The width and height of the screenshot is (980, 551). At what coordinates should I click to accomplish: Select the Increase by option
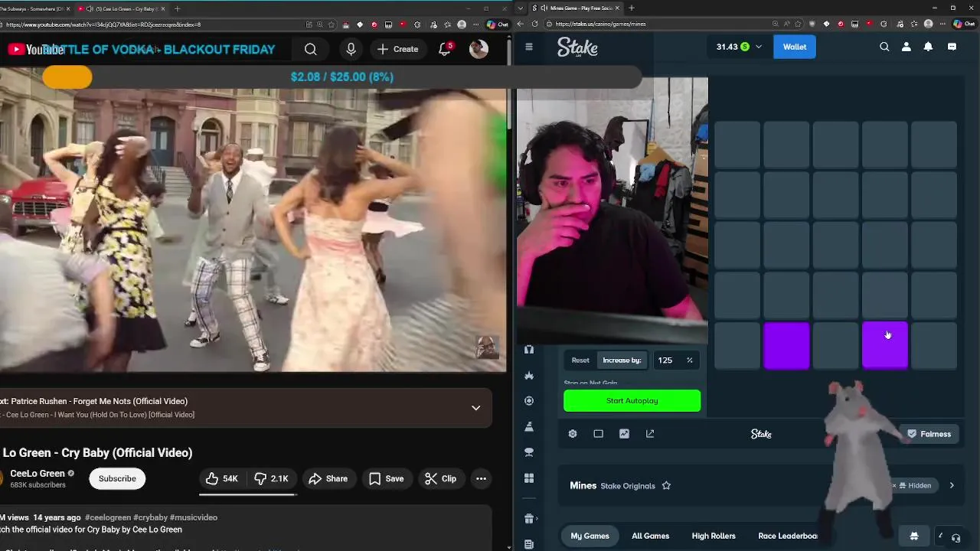coord(622,360)
